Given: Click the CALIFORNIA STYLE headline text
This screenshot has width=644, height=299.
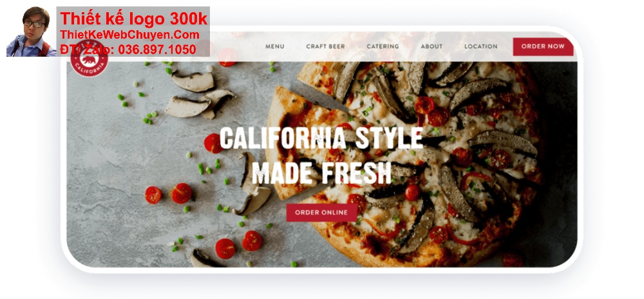Looking at the screenshot, I should (321, 139).
